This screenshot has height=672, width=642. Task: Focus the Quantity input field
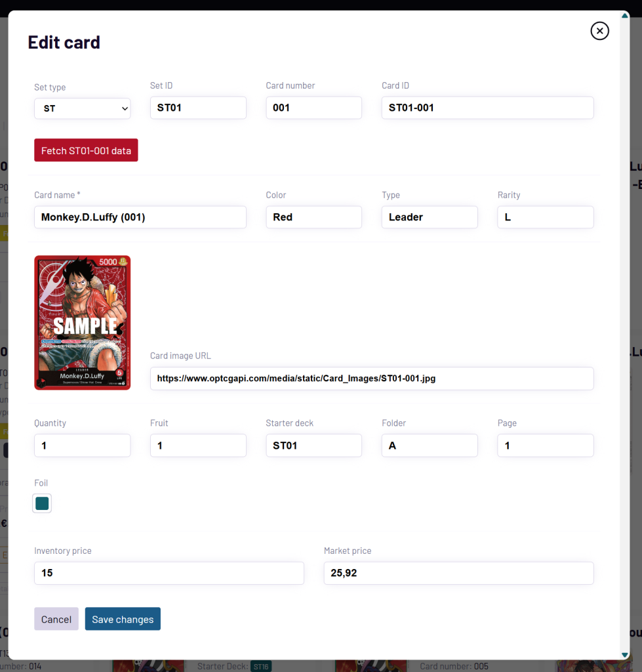click(82, 445)
